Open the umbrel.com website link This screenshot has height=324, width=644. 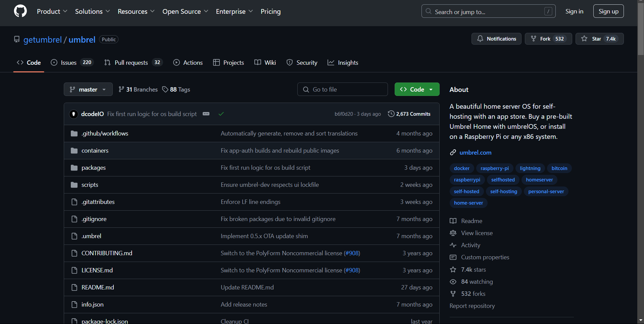476,153
